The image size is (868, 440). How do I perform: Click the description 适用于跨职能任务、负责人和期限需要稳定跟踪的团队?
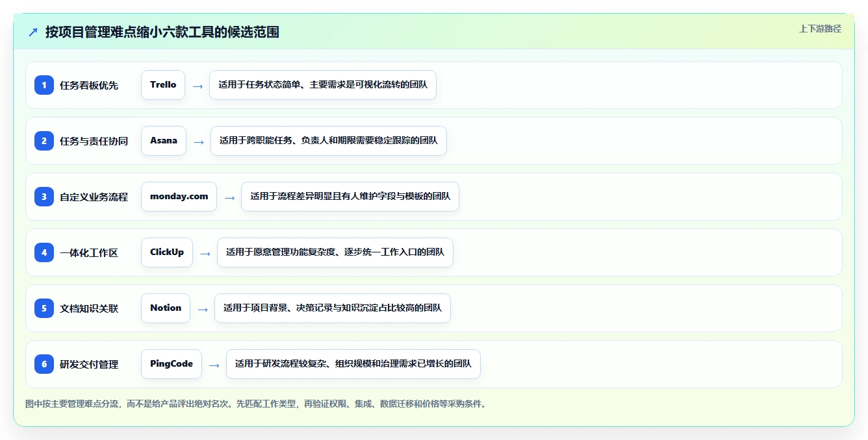point(329,141)
